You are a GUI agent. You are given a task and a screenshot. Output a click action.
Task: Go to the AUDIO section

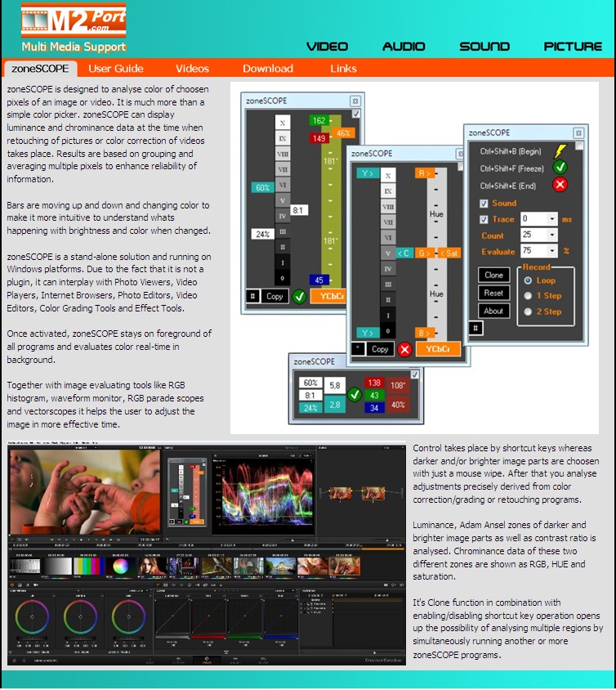point(404,47)
